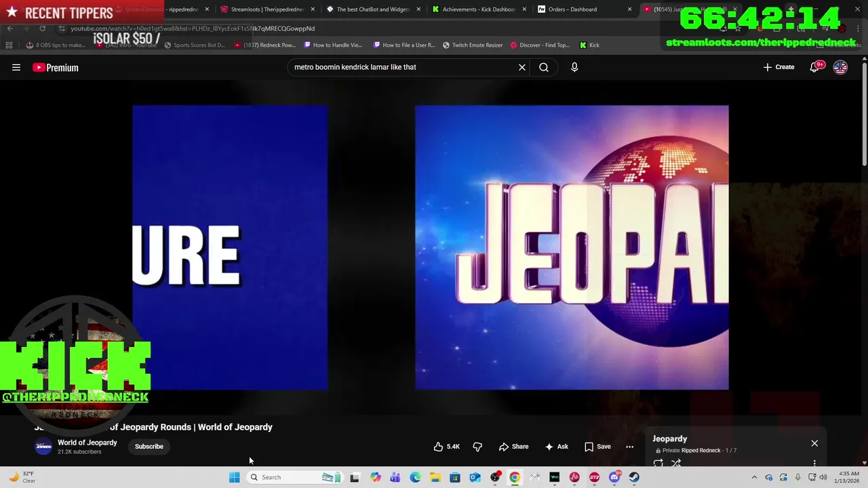868x488 pixels.
Task: Share the video
Action: (x=513, y=447)
